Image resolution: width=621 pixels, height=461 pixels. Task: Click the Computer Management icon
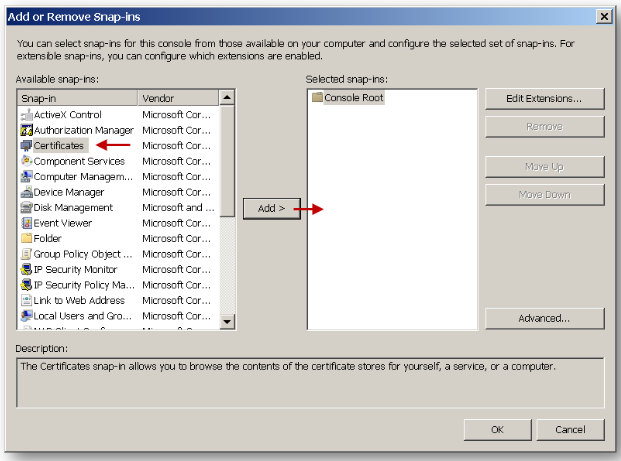[27, 177]
